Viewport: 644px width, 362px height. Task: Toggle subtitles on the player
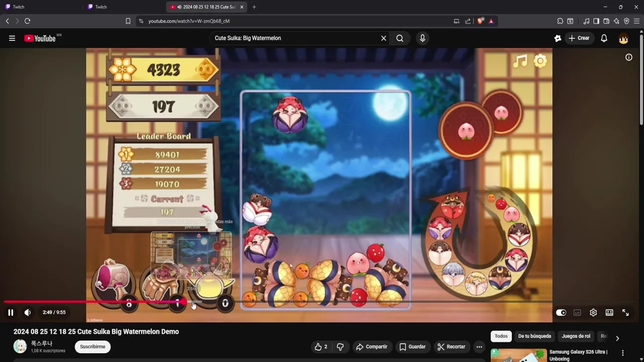[x=577, y=313]
